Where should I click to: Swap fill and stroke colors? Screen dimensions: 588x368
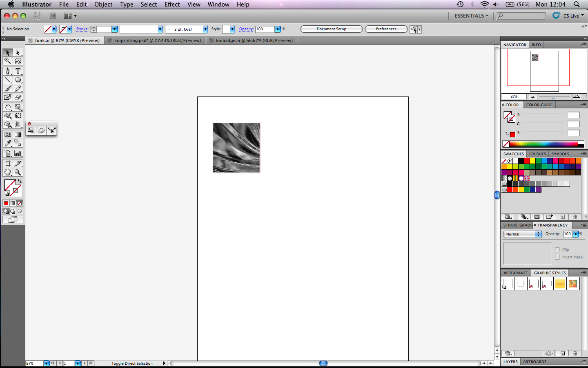[19, 181]
